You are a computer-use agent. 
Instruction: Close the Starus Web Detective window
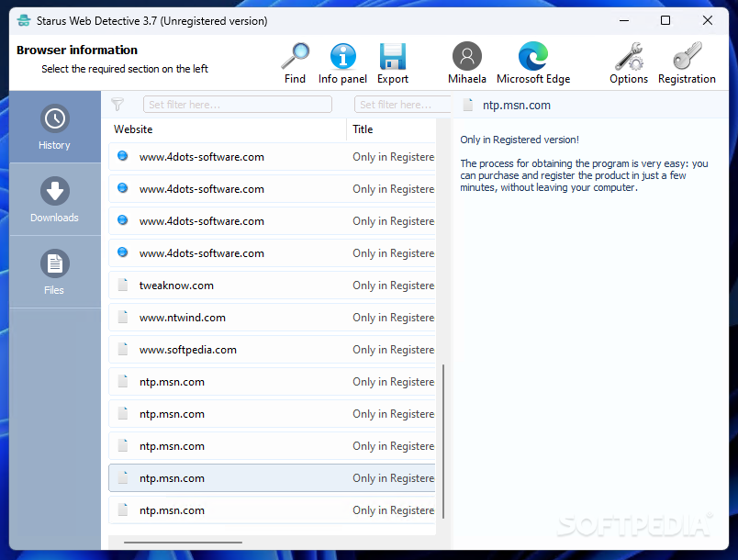click(708, 21)
